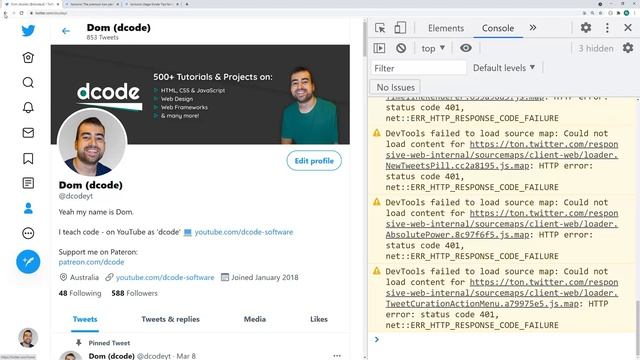
Task: Open Console settings gear
Action: (x=628, y=48)
